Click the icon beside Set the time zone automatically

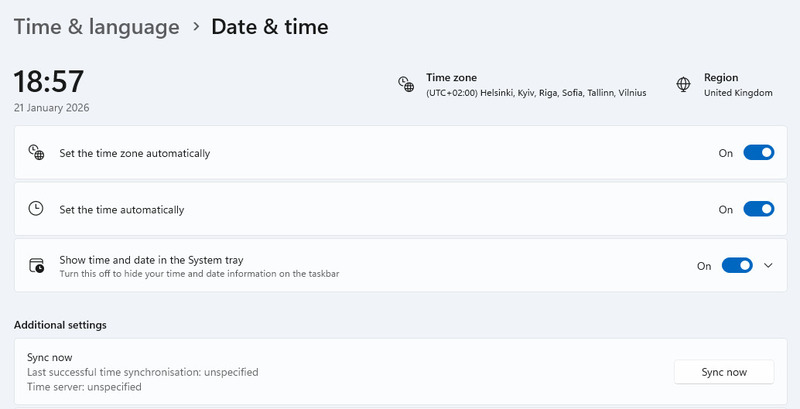pyautogui.click(x=36, y=153)
